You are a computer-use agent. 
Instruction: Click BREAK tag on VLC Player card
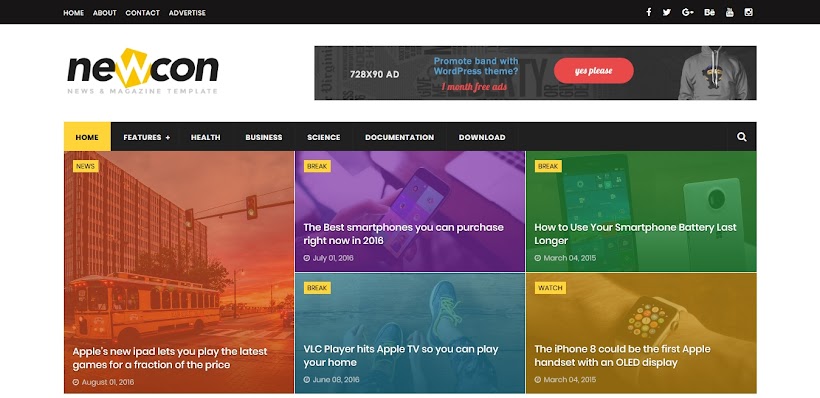(x=317, y=288)
